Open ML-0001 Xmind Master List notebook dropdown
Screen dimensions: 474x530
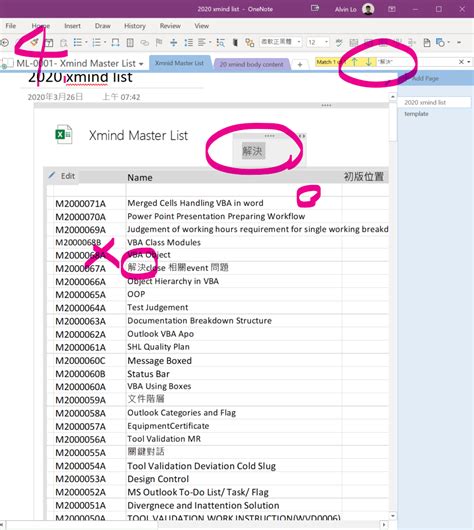coord(141,64)
